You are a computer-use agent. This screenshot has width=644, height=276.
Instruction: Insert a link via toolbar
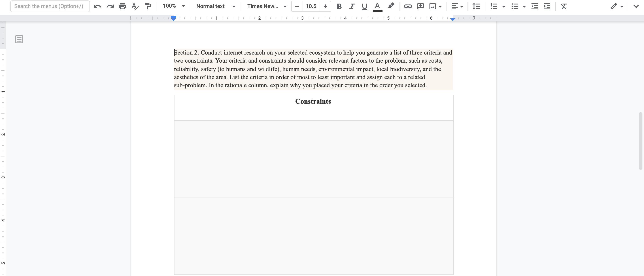click(x=408, y=6)
